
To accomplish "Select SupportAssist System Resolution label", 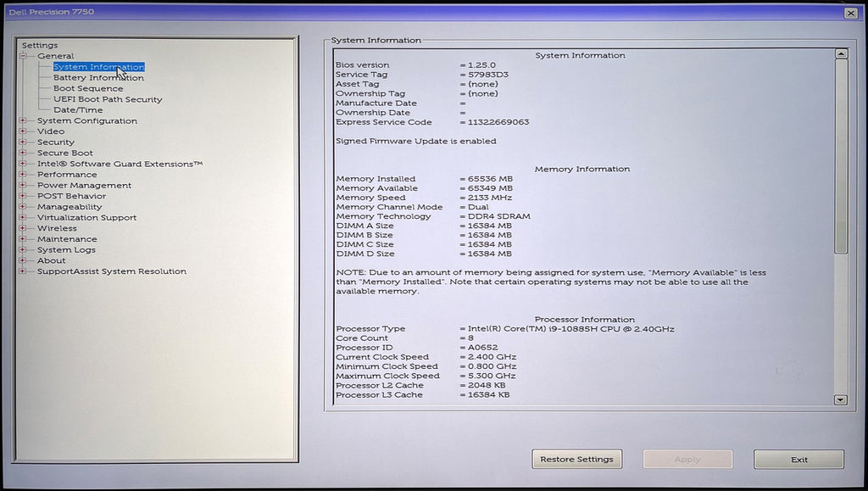I will (111, 271).
